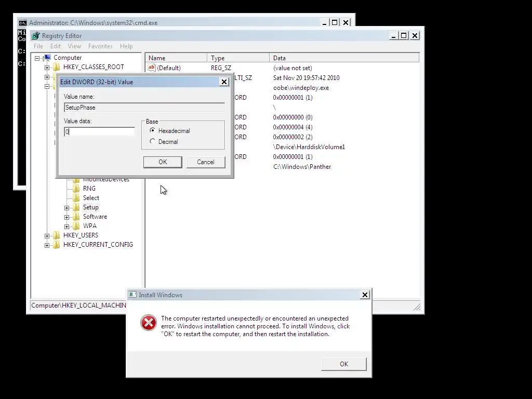
Task: Click the Type column header
Action: tap(238, 58)
